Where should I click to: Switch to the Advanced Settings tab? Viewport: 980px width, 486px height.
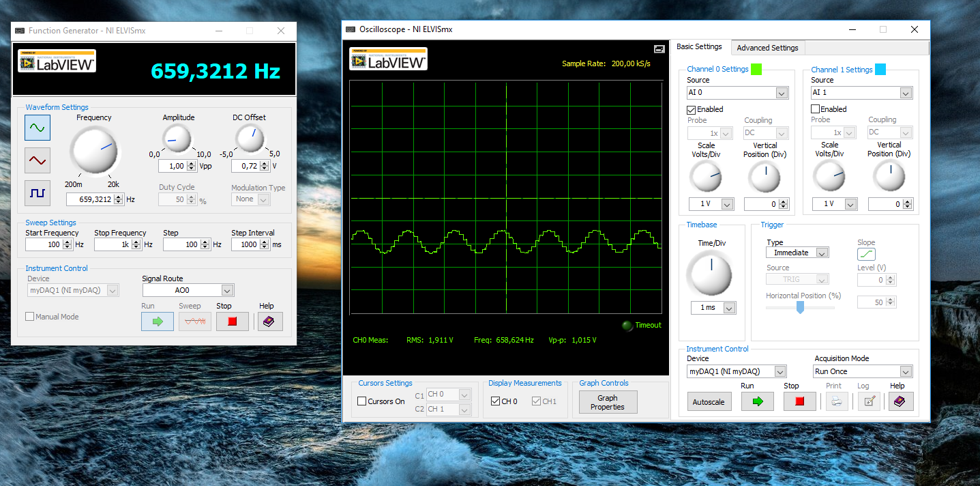point(767,48)
